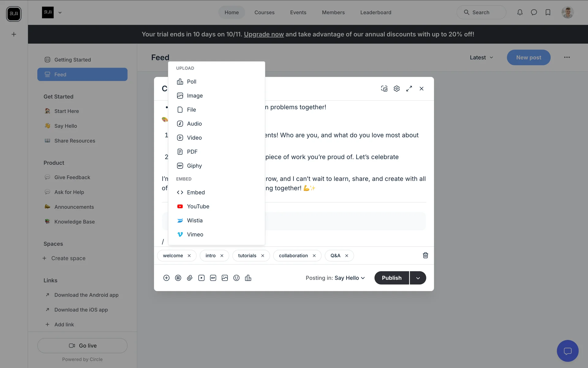Click the paperclip attachment icon

click(x=190, y=278)
